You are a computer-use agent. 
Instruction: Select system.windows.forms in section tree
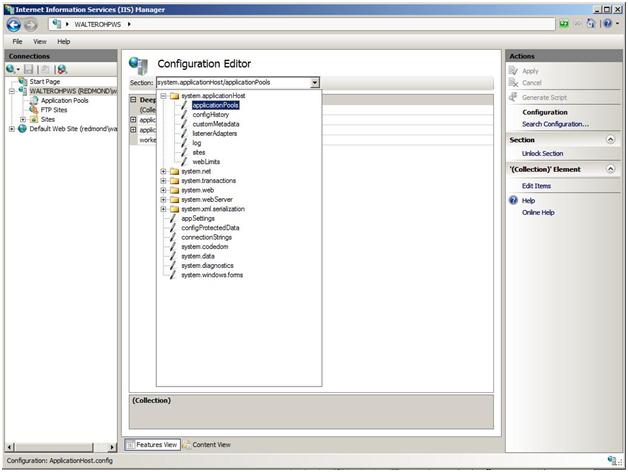point(212,275)
